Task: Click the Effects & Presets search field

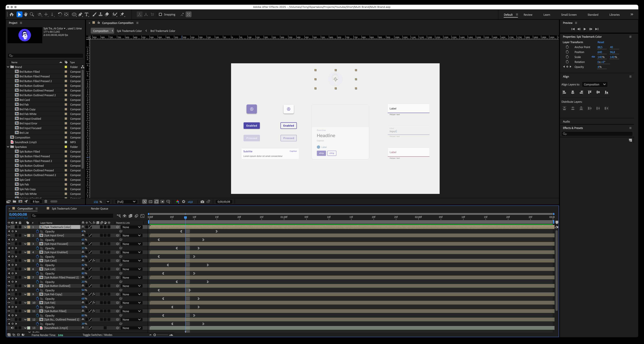Action: pyautogui.click(x=597, y=134)
